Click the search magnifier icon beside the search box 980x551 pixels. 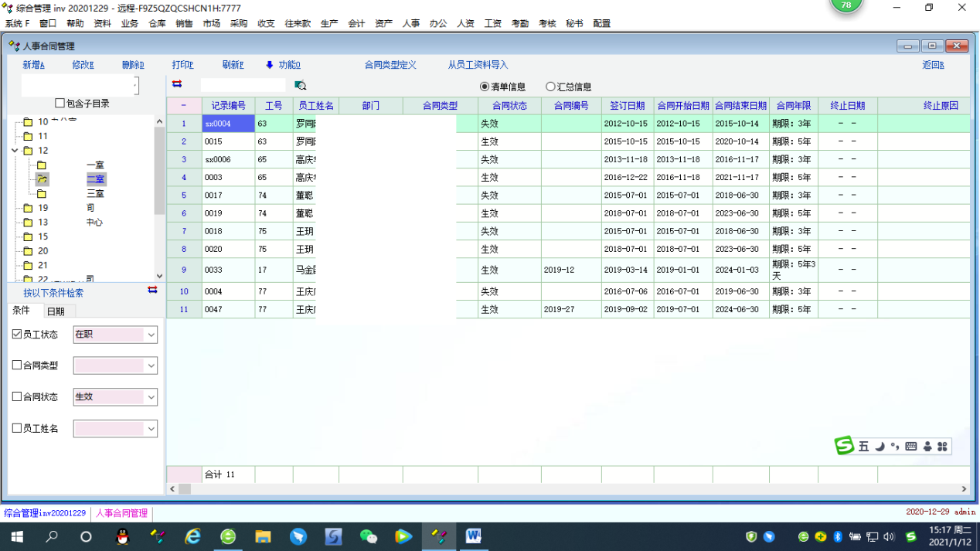pos(301,86)
